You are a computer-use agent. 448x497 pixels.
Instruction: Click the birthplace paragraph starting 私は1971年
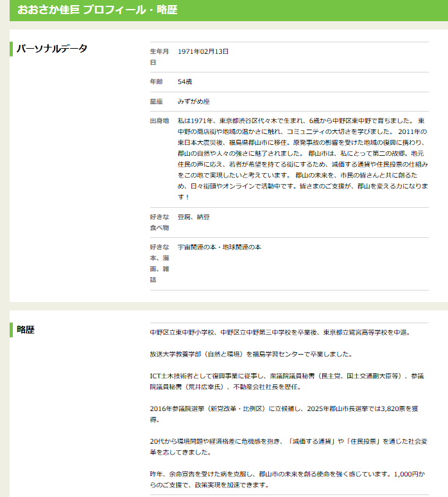[x=302, y=158]
